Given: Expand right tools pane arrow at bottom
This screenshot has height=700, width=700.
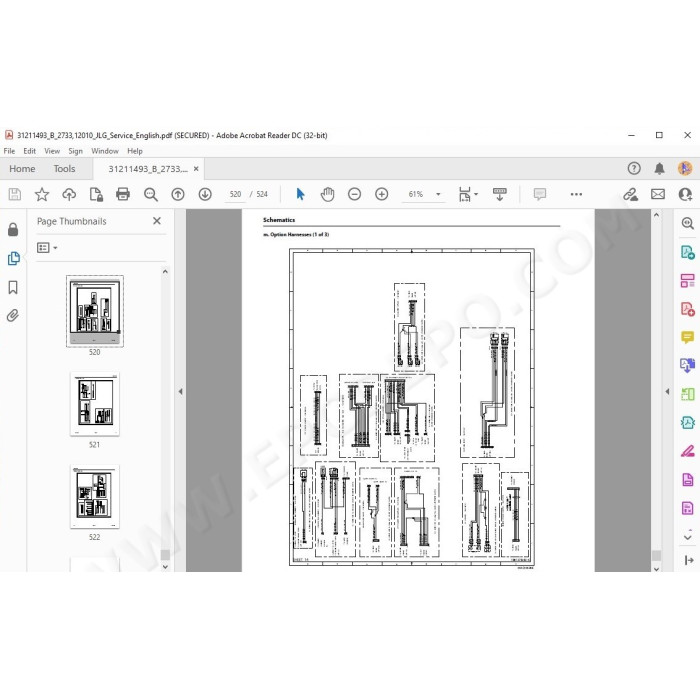Looking at the screenshot, I should 688,560.
